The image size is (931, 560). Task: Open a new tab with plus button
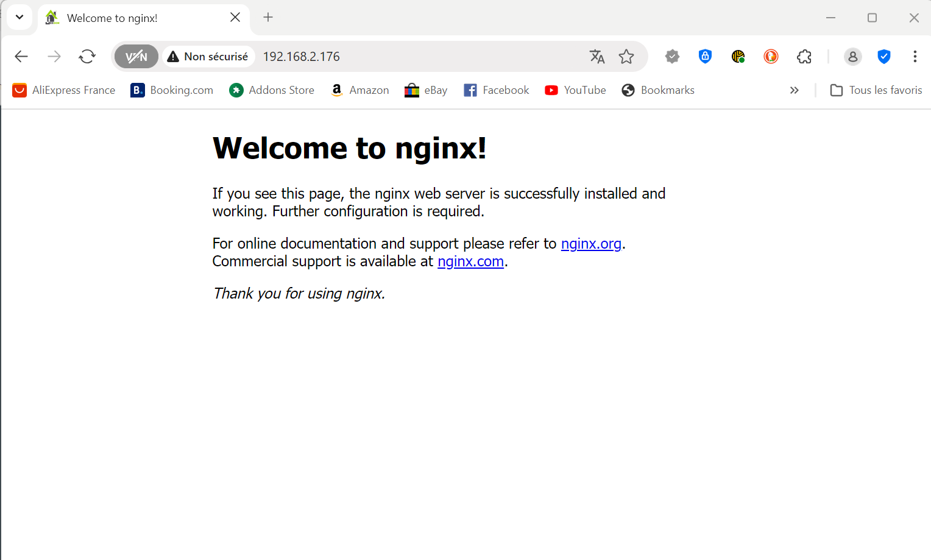[x=268, y=18]
